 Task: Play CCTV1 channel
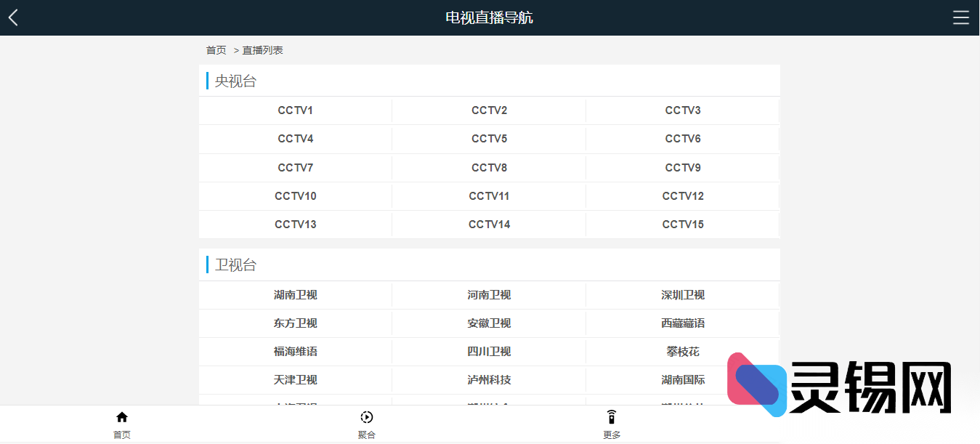295,110
